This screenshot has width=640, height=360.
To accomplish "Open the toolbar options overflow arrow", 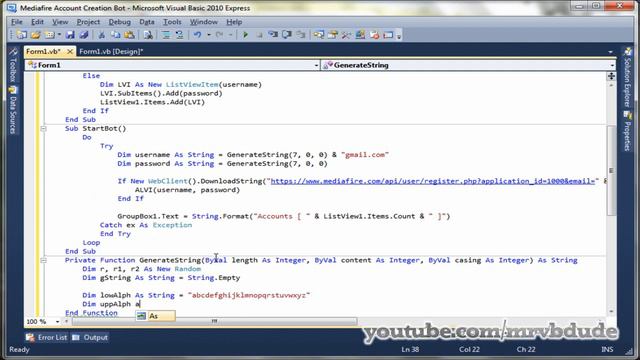I will (x=399, y=36).
